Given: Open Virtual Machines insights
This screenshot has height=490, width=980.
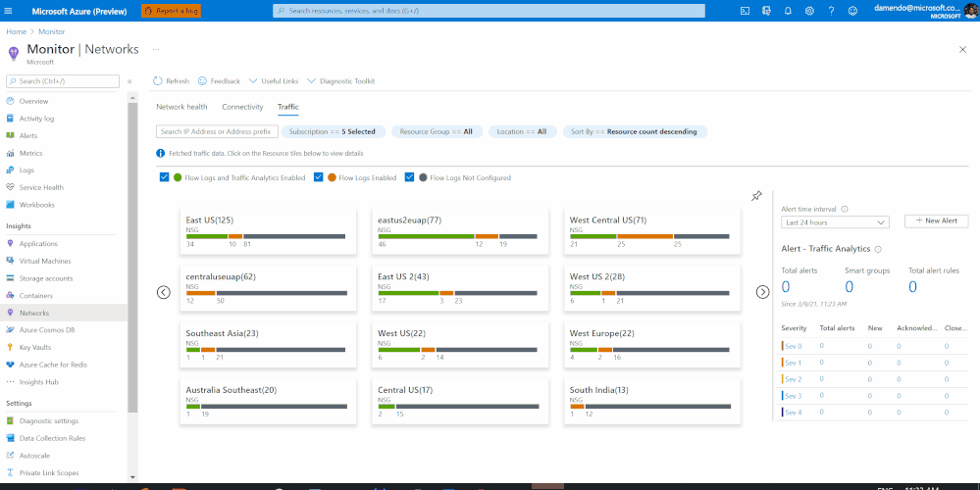Looking at the screenshot, I should pos(45,261).
